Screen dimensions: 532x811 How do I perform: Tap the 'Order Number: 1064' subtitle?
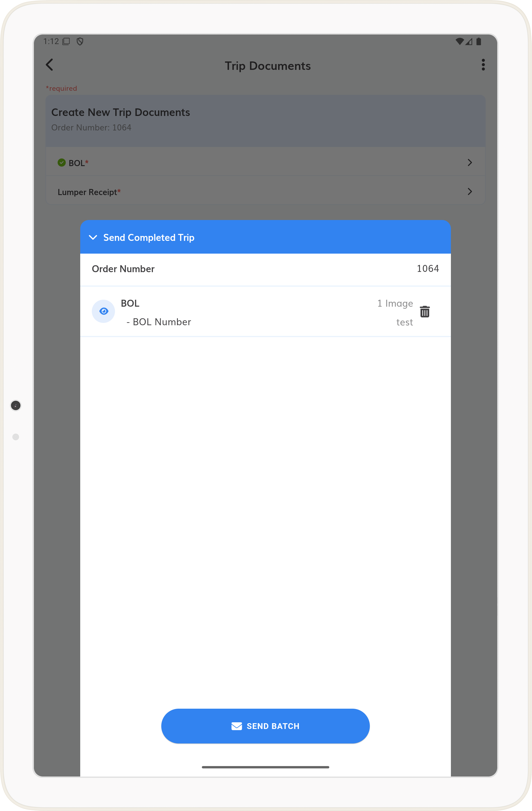tap(91, 128)
